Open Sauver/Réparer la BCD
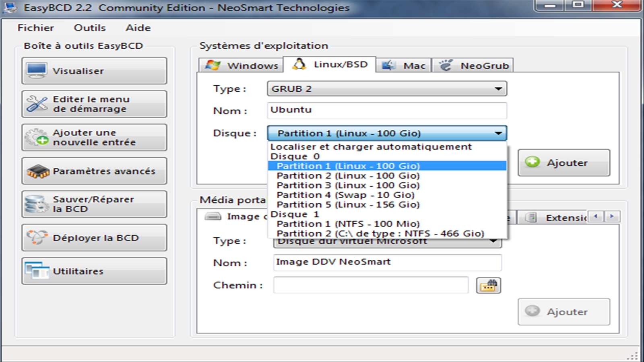Image resolution: width=644 pixels, height=362 pixels. pyautogui.click(x=94, y=204)
